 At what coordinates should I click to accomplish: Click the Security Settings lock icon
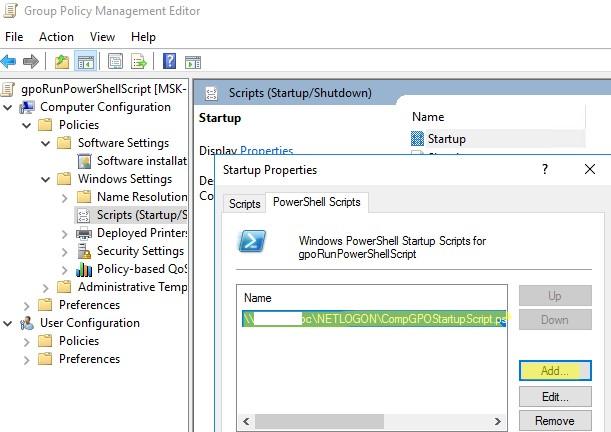tap(84, 251)
